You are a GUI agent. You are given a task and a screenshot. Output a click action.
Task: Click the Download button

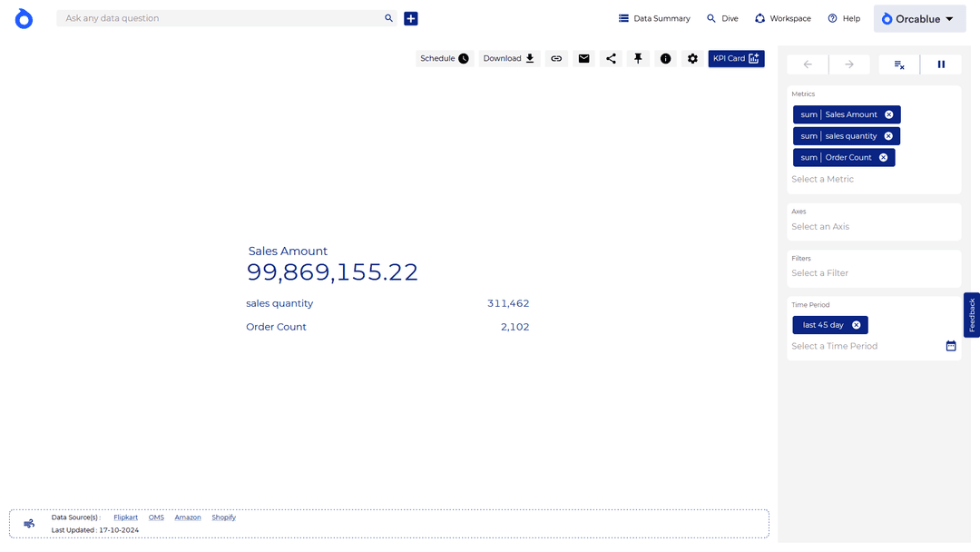tap(509, 58)
